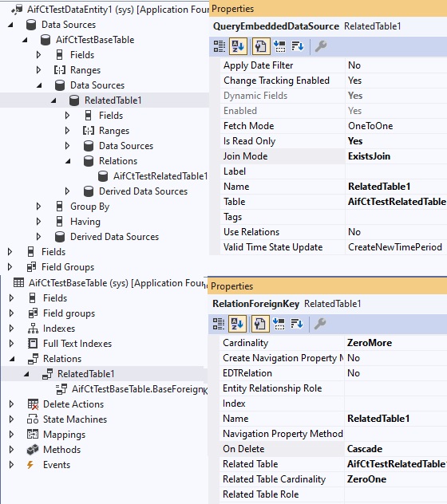The height and width of the screenshot is (504, 447).
Task: Open Property Pages icon in upper Properties toolbar
Action: click(260, 46)
